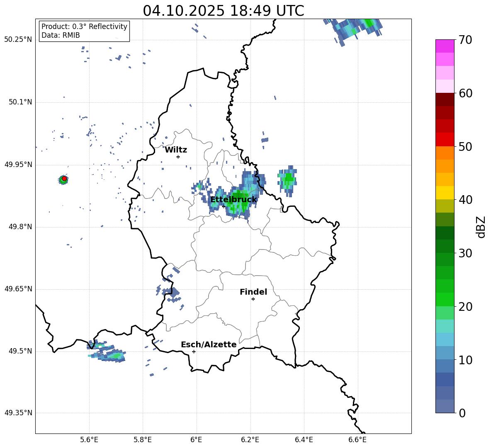491x448 pixels.
Task: Click the colorbar value 20
Action: (466, 307)
